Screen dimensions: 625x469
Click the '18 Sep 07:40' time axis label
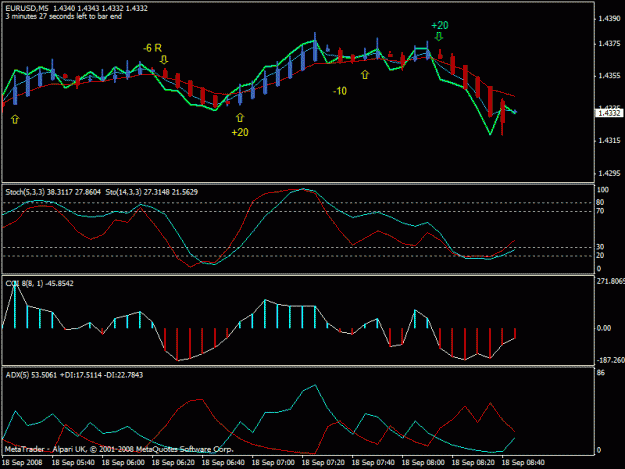click(x=373, y=463)
